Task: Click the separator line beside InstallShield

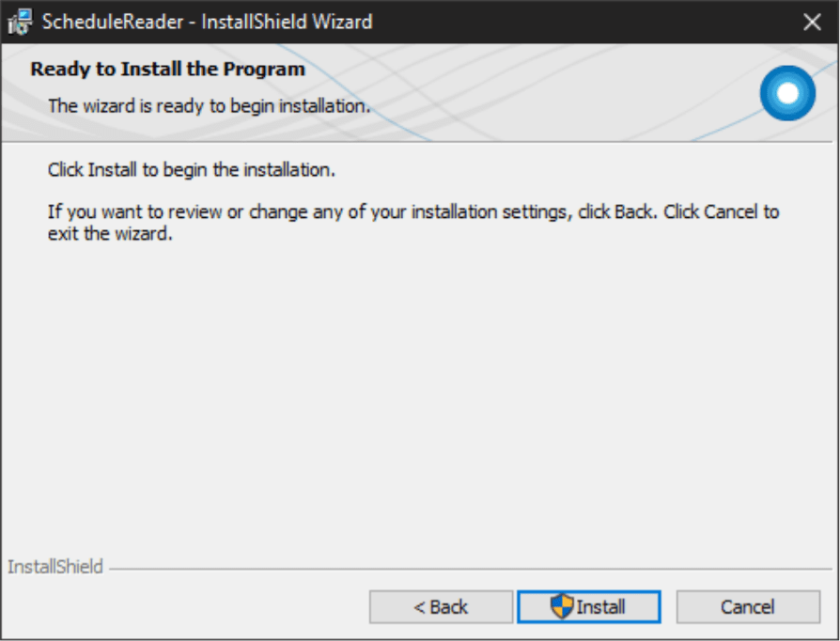Action: tap(471, 569)
